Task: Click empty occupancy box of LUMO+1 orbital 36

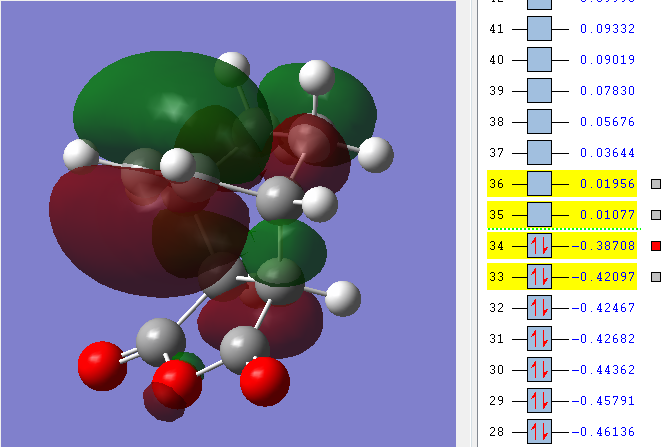Action: (539, 184)
